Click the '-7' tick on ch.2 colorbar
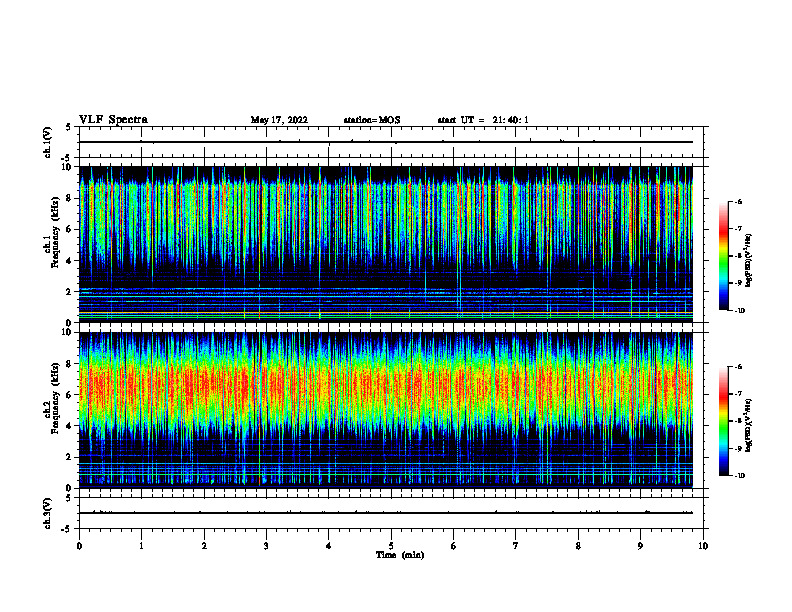The width and height of the screenshot is (792, 612). click(739, 394)
